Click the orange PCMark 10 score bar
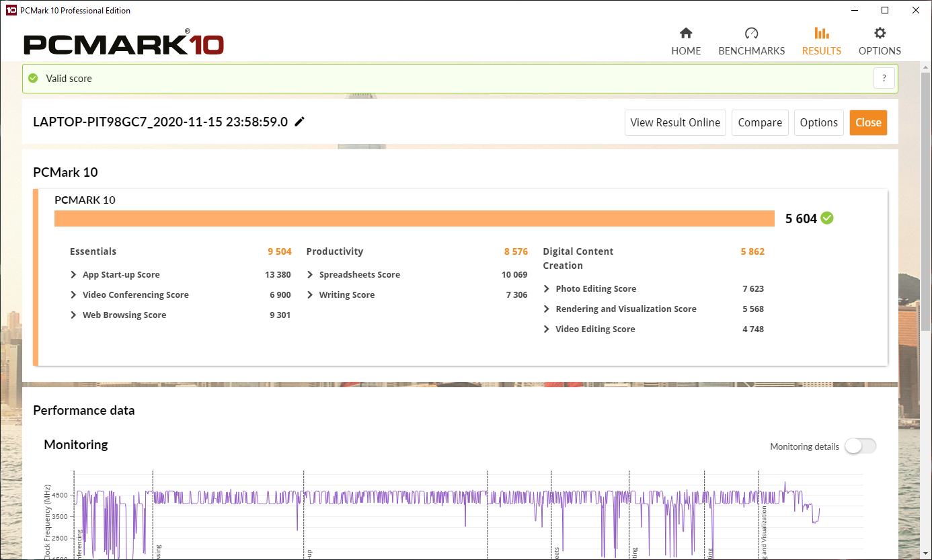Viewport: 932px width, 560px height. 414,218
